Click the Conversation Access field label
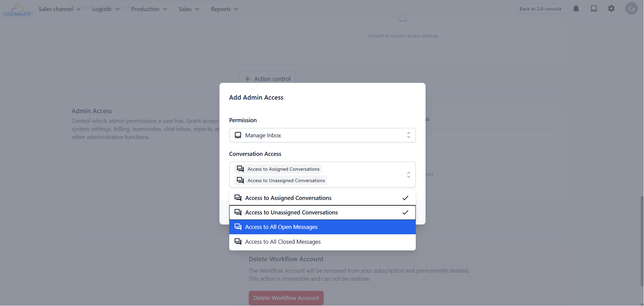This screenshot has height=306, width=644. 255,154
